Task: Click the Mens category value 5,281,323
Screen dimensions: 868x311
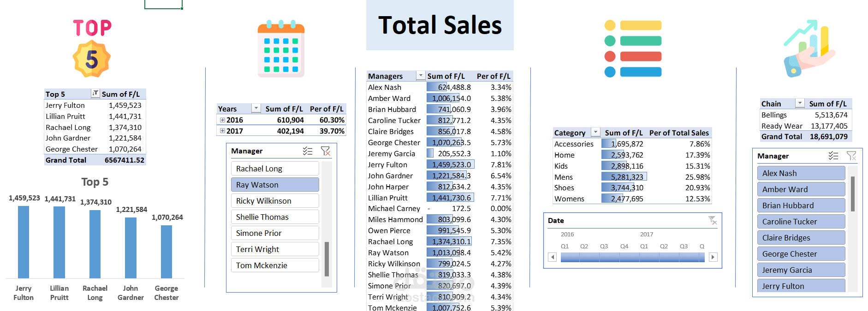Action: point(627,177)
